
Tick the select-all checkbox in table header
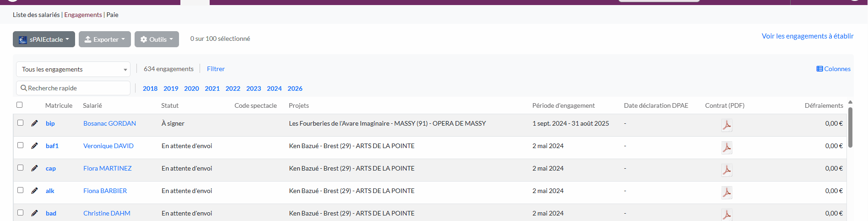[20, 105]
